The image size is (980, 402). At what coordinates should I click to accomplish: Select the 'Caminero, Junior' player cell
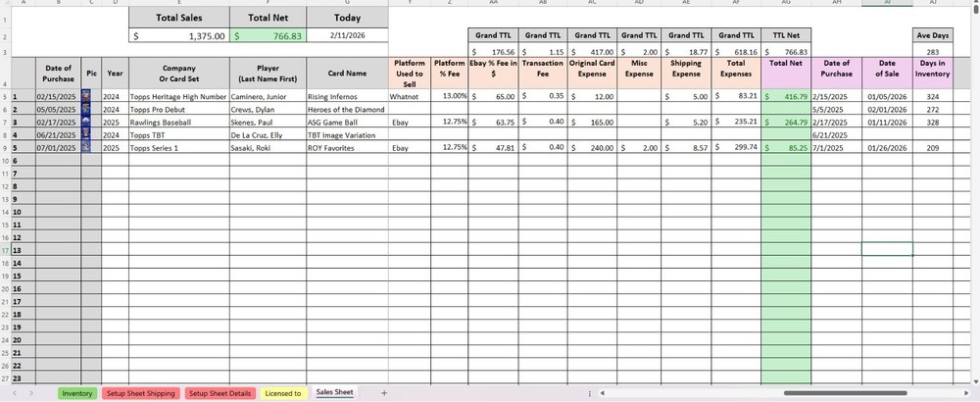tap(269, 96)
